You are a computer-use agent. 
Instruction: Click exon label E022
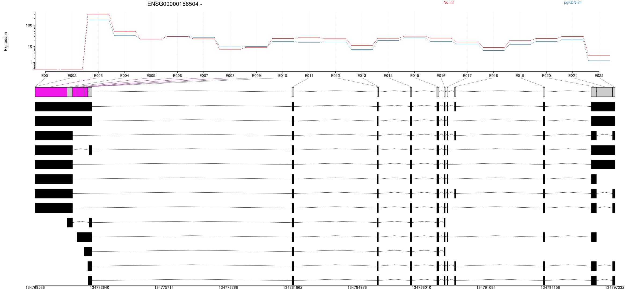[x=599, y=76]
